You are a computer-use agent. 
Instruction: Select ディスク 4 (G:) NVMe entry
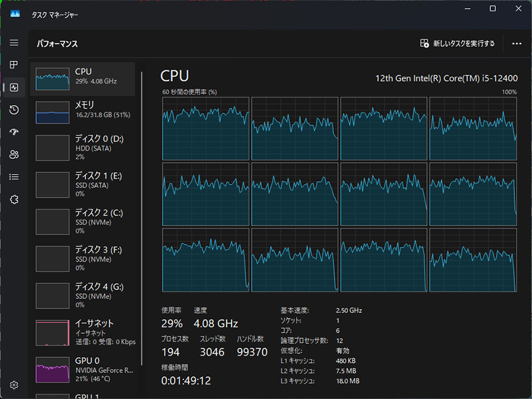82,296
